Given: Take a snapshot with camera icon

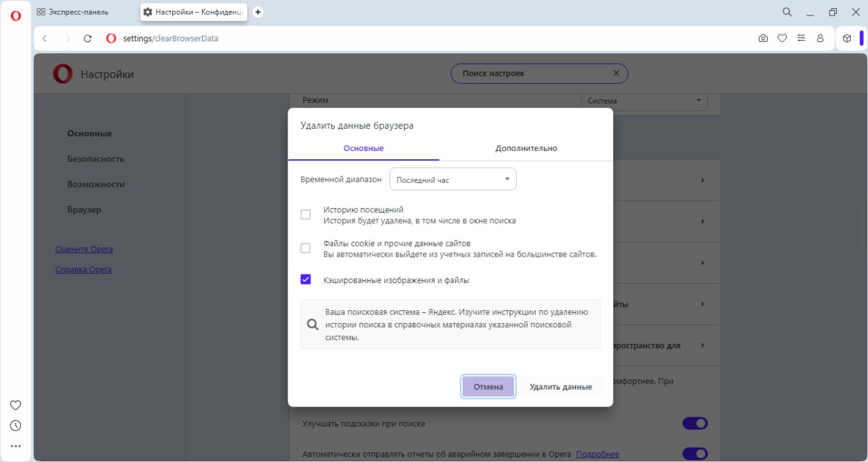Looking at the screenshot, I should [x=763, y=39].
